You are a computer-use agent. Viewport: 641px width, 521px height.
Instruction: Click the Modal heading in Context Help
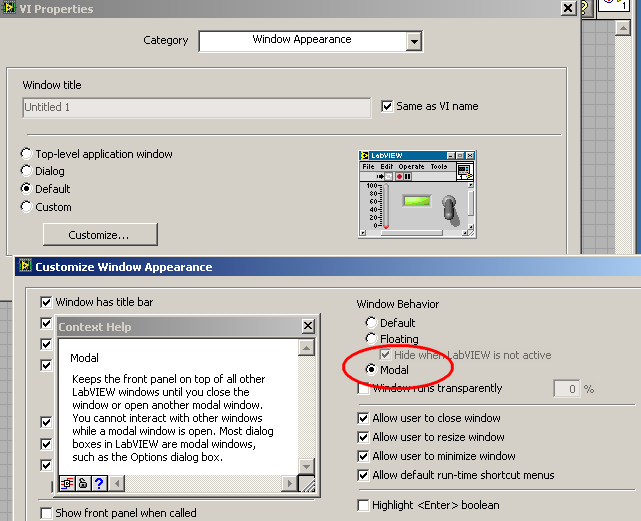(x=84, y=358)
